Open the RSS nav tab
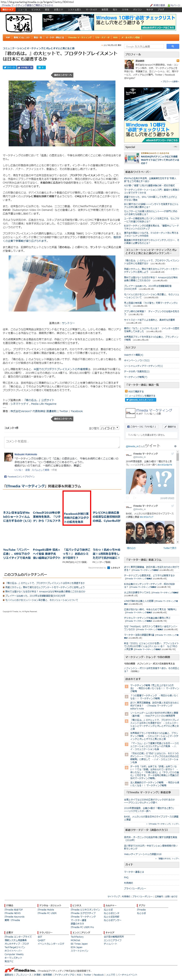Viewport: 182px width, 980px height. click(x=116, y=38)
